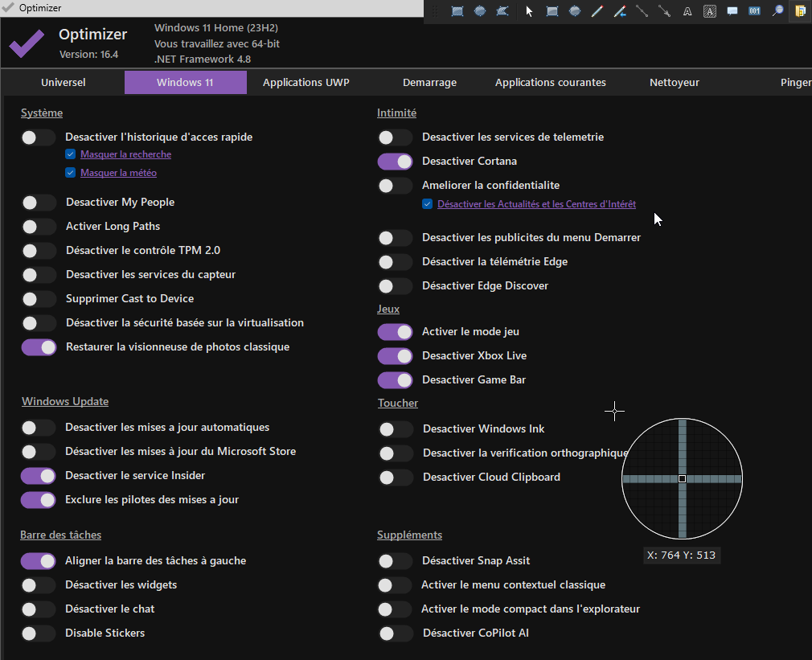
Task: Toggle Desactiver les services du capteur
Action: [39, 274]
